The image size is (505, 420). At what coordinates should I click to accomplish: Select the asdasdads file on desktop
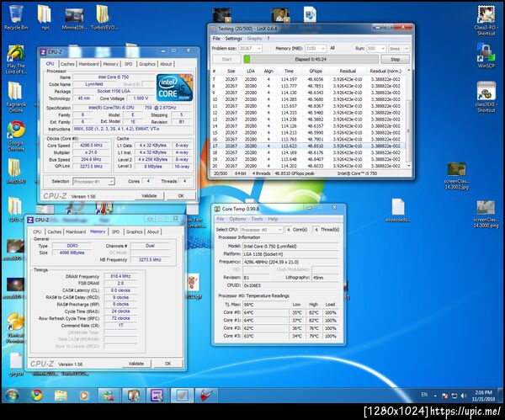point(398,210)
